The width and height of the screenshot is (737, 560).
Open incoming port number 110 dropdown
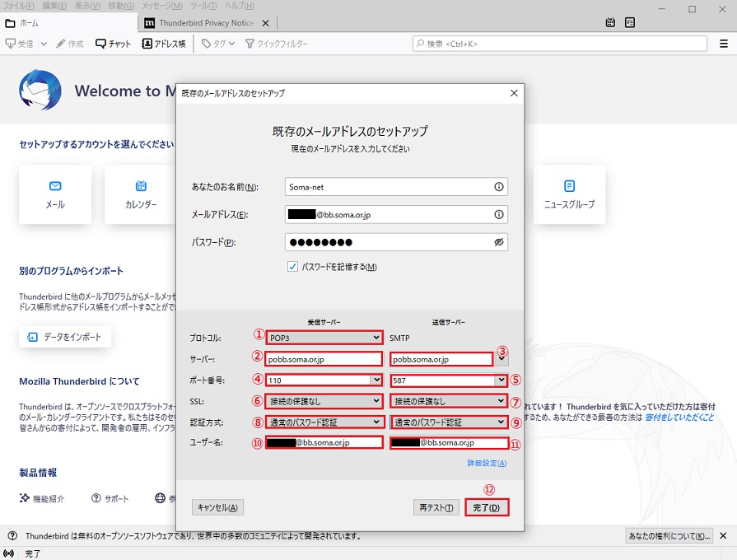point(376,380)
